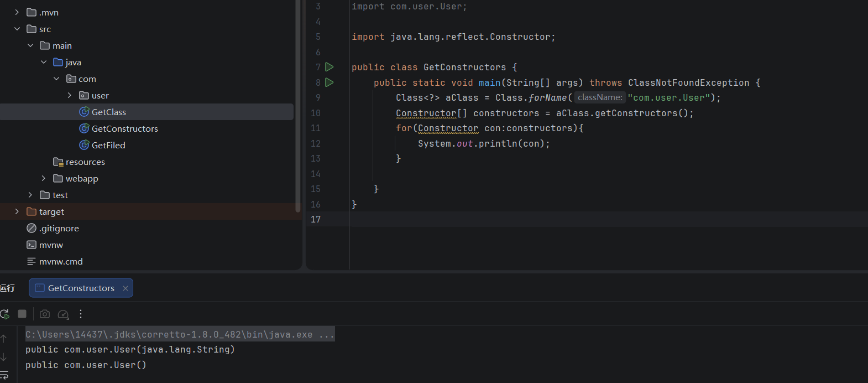The width and height of the screenshot is (868, 383).
Task: Click the 运行 tool window label
Action: [x=7, y=288]
